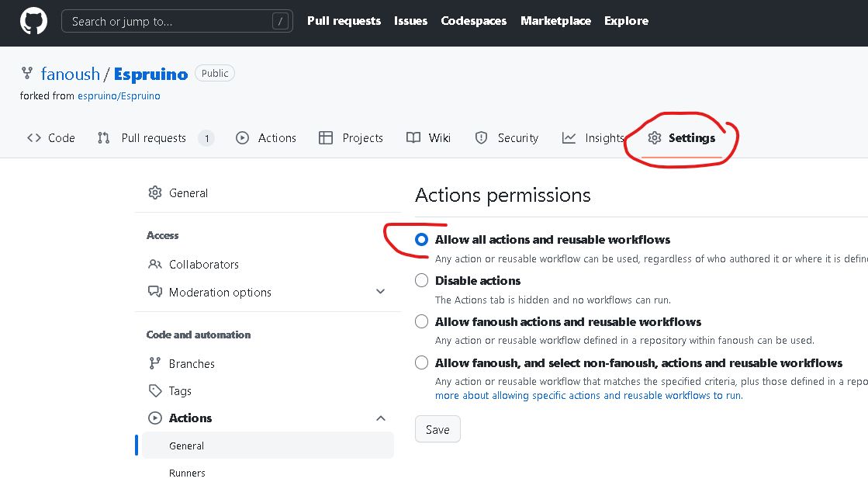868x482 pixels.
Task: Click the Code tab angle-brackets icon
Action: [x=34, y=138]
